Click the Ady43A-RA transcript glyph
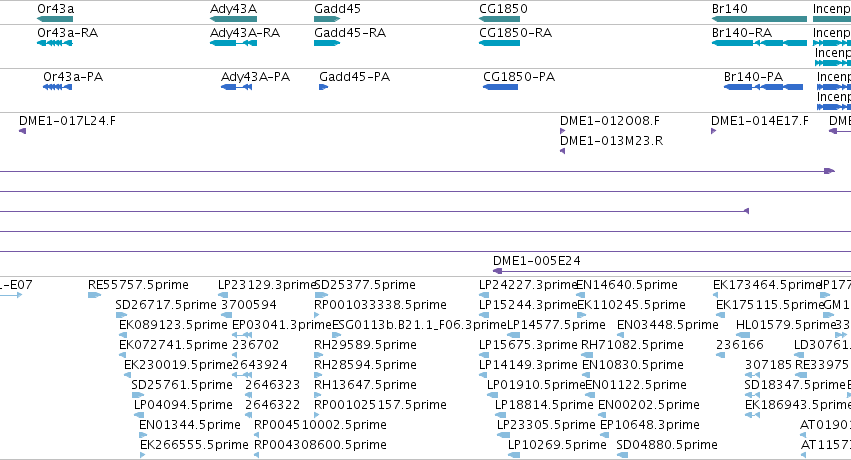Screen dimensions: 851x460 [233, 43]
